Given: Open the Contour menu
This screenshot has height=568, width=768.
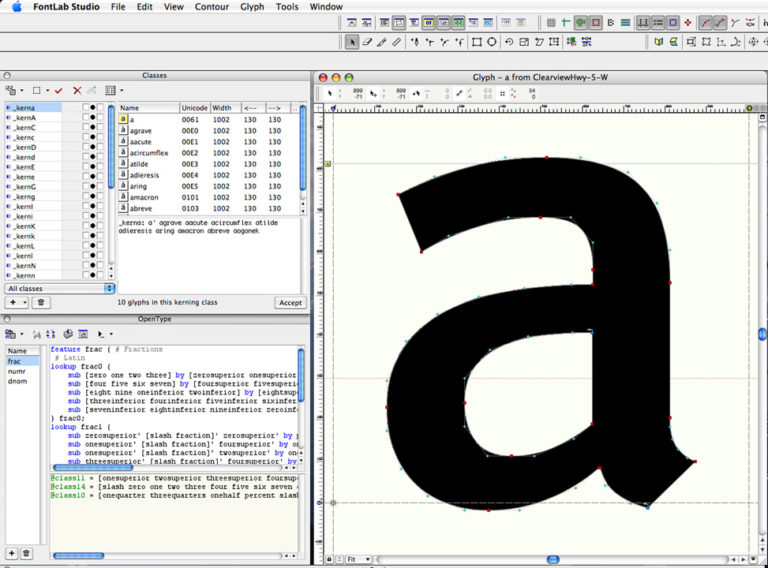Looking at the screenshot, I should tap(211, 7).
